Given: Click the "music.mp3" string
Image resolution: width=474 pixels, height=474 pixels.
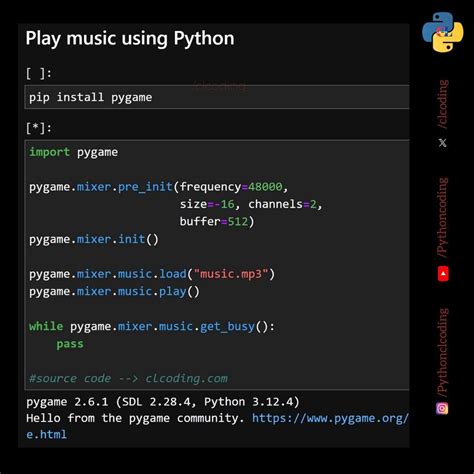Looking at the screenshot, I should click(x=231, y=274).
